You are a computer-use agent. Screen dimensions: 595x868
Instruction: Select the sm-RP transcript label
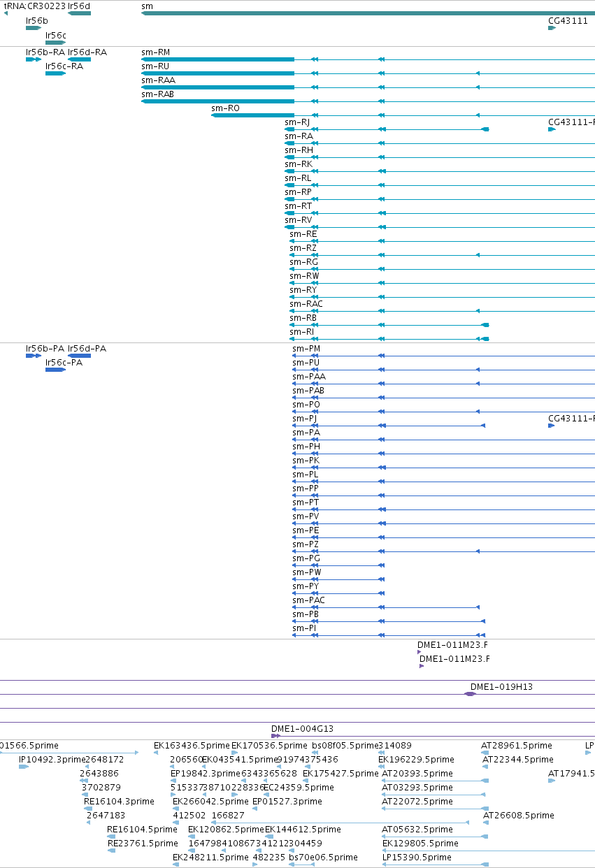click(x=298, y=192)
